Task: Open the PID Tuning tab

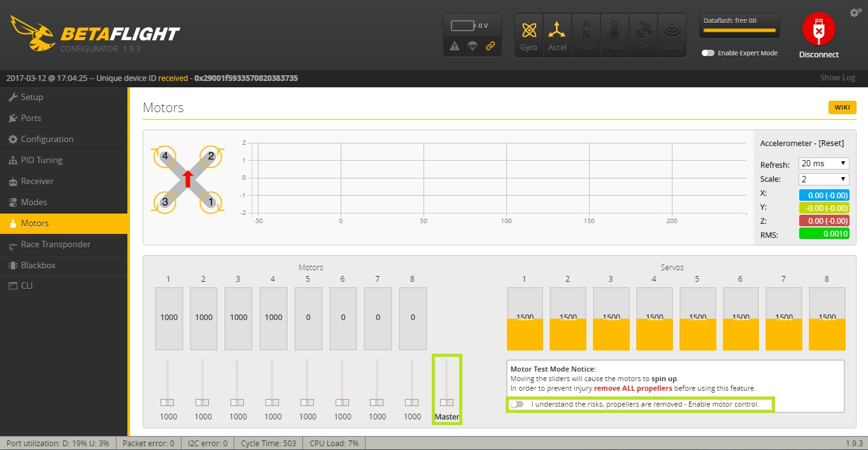Action: [64, 161]
